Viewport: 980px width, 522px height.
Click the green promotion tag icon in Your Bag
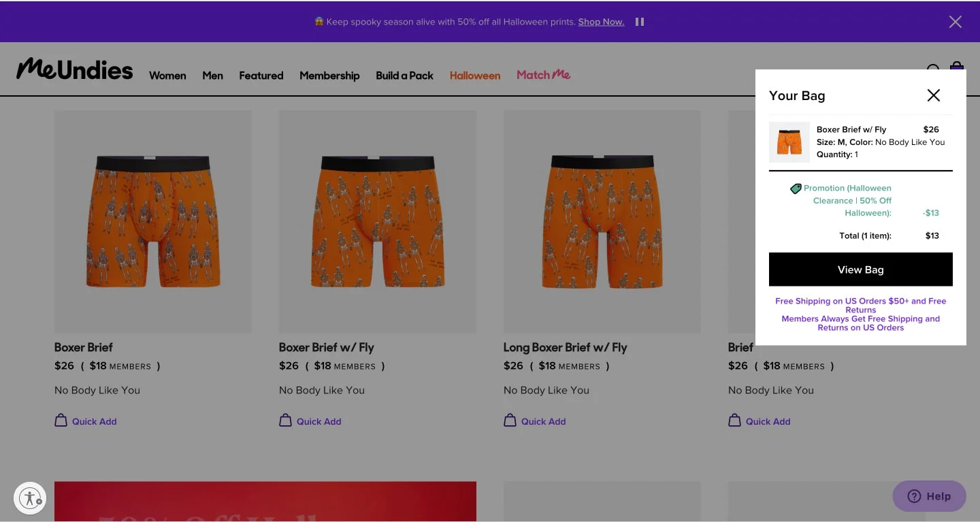click(796, 189)
